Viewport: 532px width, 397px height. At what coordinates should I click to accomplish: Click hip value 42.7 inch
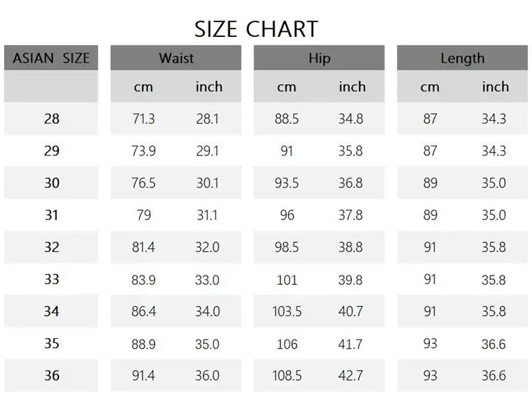click(350, 375)
